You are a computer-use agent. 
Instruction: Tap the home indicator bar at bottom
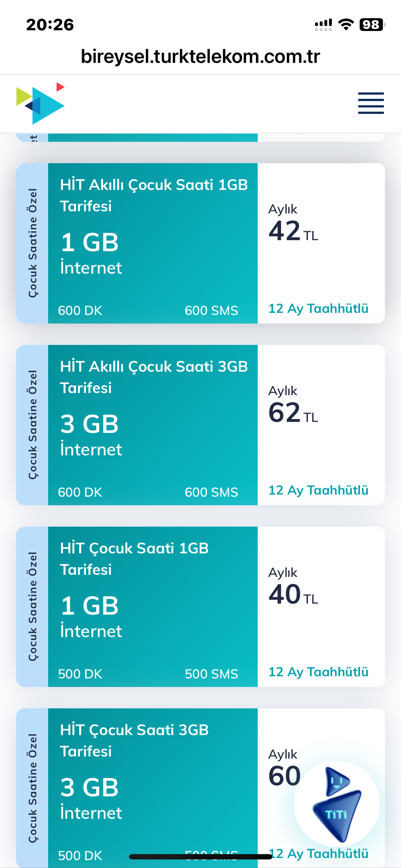pos(201,857)
